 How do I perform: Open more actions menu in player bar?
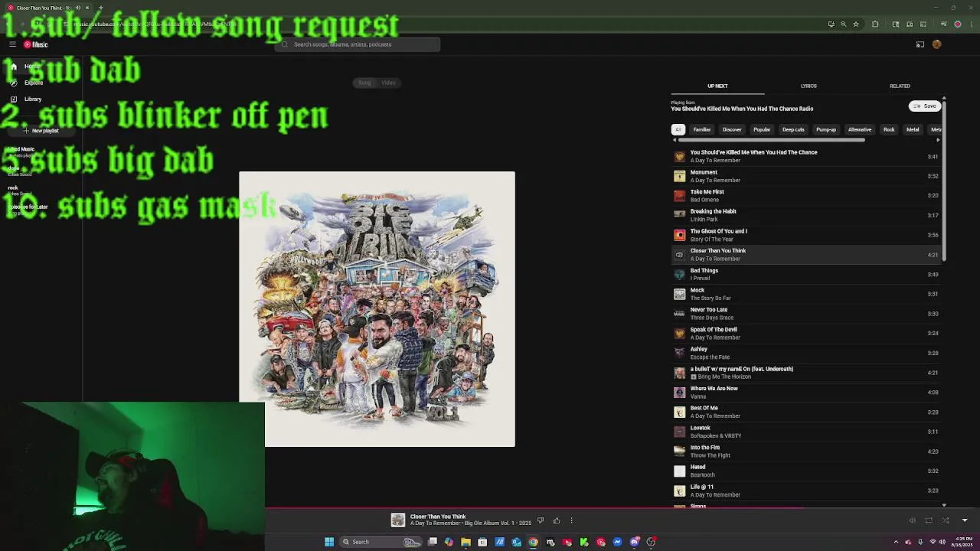(x=571, y=520)
